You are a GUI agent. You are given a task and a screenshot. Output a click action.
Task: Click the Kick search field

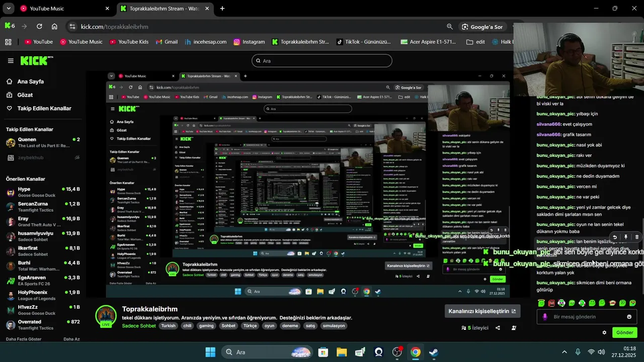[322, 61]
